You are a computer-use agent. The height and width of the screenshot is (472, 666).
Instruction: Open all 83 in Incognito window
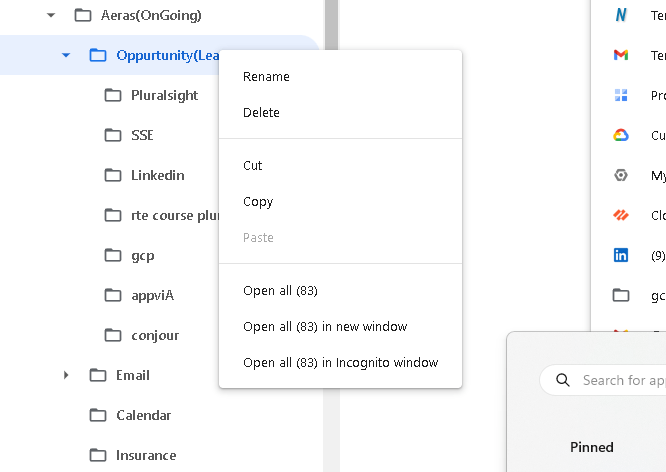(340, 362)
